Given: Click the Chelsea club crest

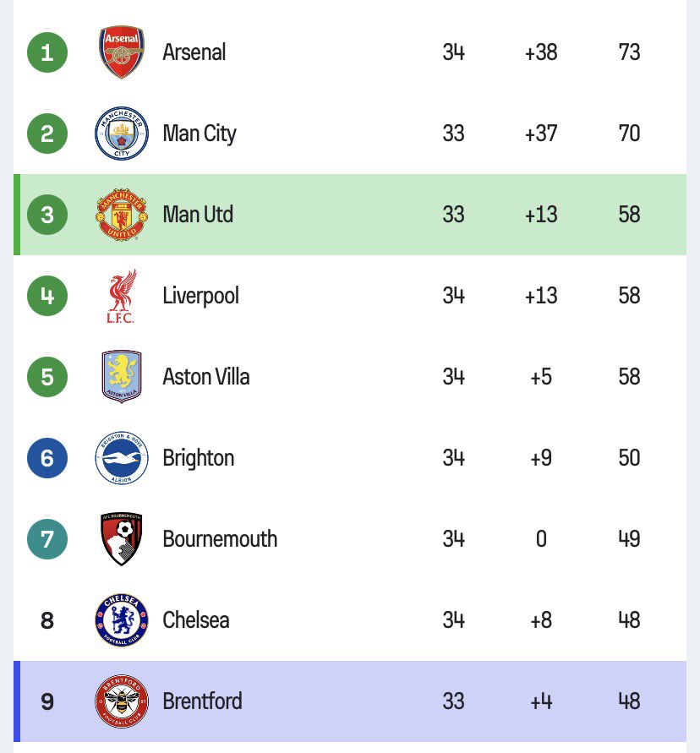Looking at the screenshot, I should point(122,620).
